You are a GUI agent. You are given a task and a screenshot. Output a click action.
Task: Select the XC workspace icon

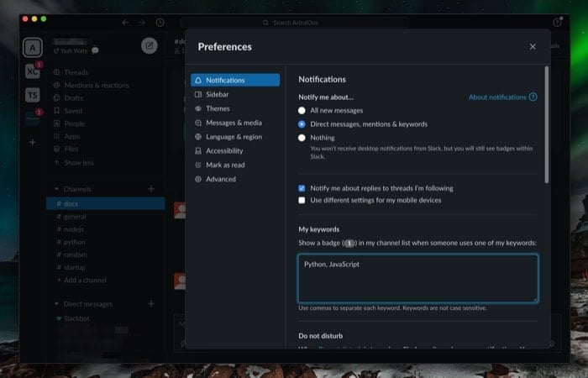click(33, 71)
